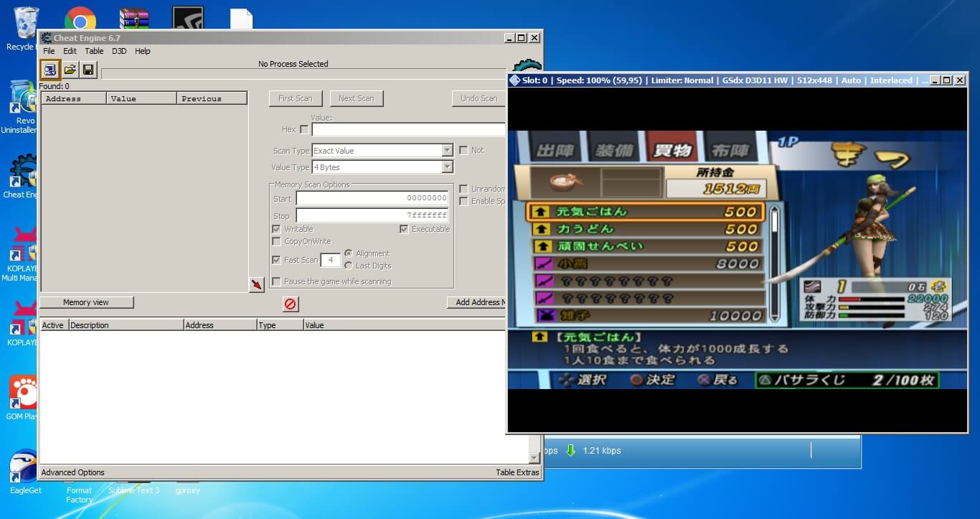Click the First Scan button
Screen dimensions: 980x519
tap(296, 98)
